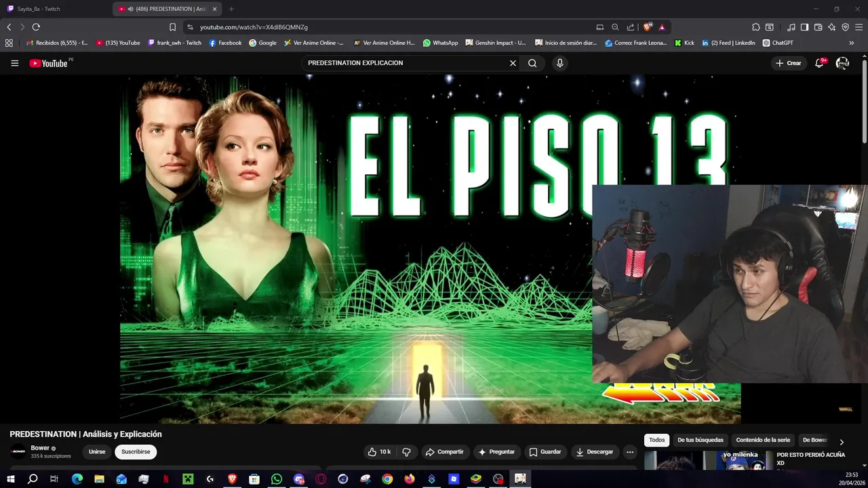
Task: Open the browser zoom magnifier control
Action: pyautogui.click(x=615, y=27)
